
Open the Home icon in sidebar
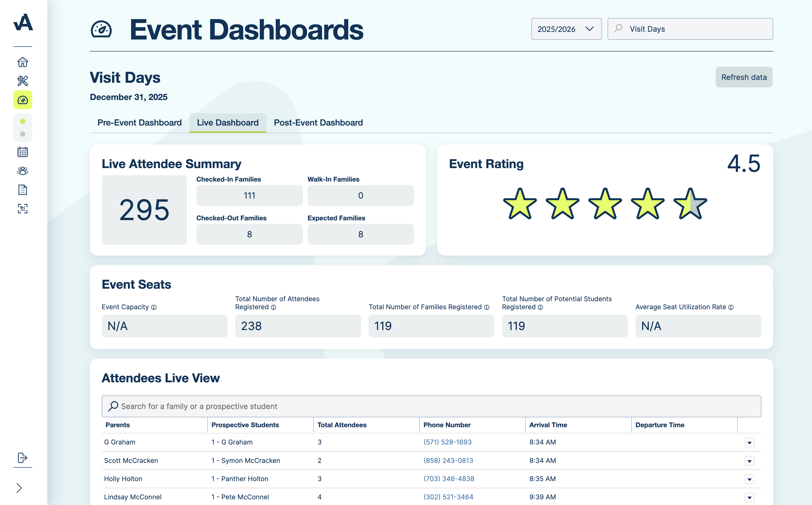click(x=22, y=62)
